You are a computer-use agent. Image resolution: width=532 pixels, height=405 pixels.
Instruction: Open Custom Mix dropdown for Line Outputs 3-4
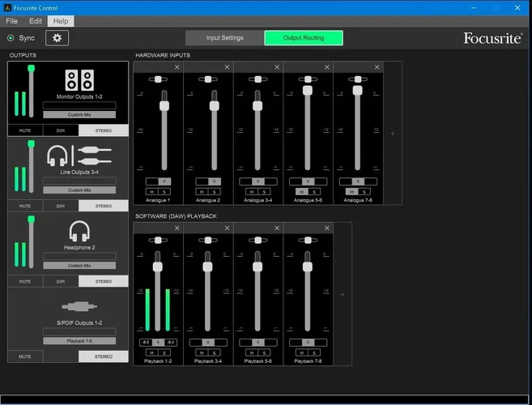coord(79,190)
